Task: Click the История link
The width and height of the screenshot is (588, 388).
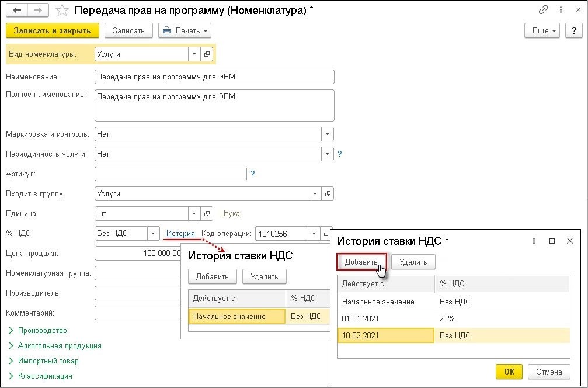Action: point(180,234)
